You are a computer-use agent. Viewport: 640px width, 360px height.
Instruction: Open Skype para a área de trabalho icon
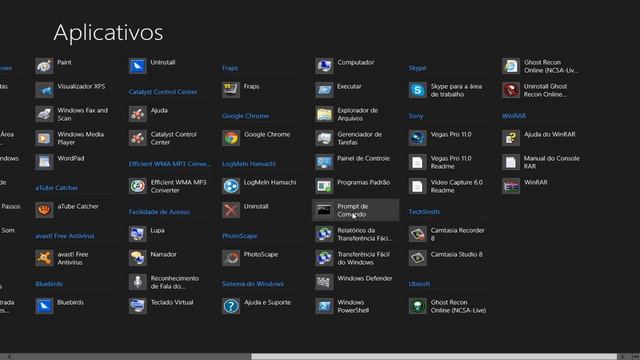click(x=418, y=90)
